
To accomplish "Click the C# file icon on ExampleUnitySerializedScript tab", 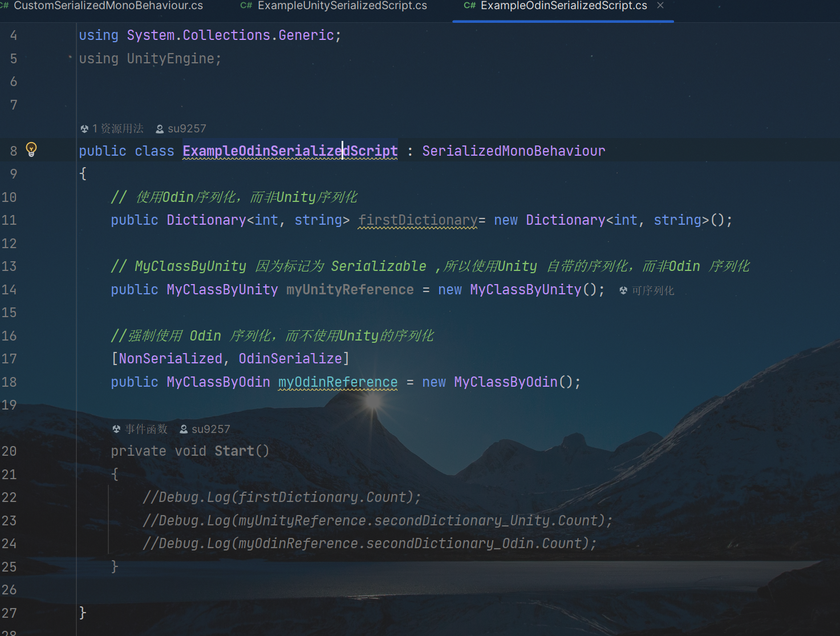I will tap(246, 6).
